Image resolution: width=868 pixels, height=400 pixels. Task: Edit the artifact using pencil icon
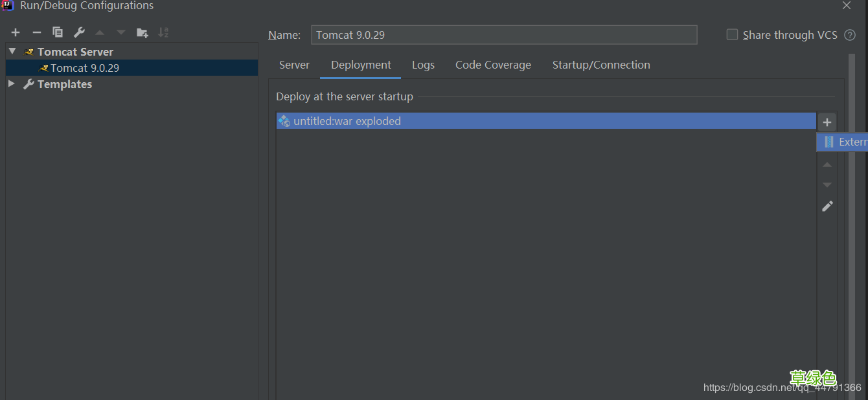click(x=827, y=206)
